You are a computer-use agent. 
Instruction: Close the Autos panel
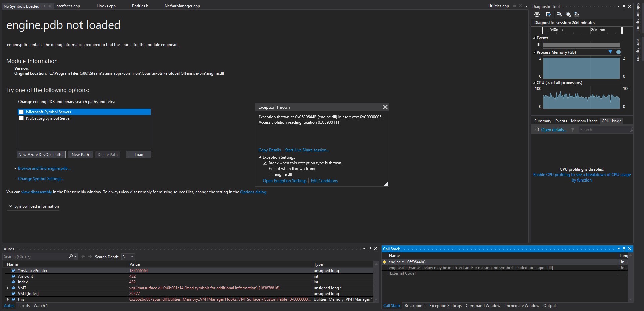[x=375, y=249]
